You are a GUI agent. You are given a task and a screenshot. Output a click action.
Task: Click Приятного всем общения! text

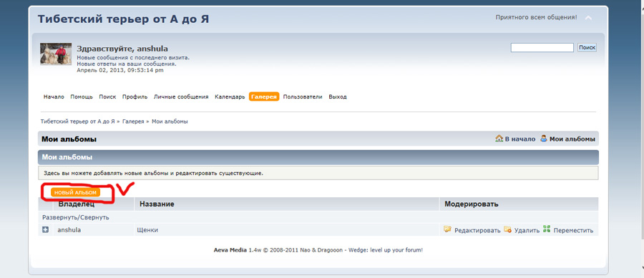click(536, 18)
